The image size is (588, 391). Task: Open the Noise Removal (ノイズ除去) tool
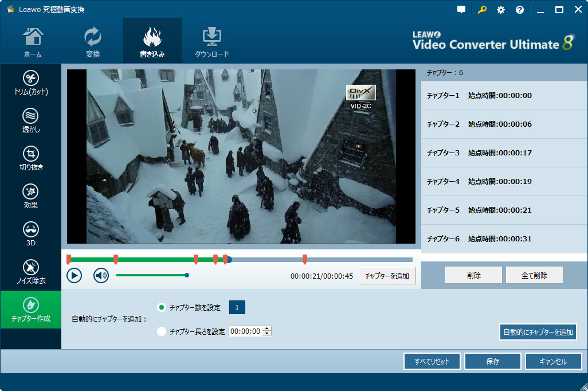pyautogui.click(x=31, y=272)
